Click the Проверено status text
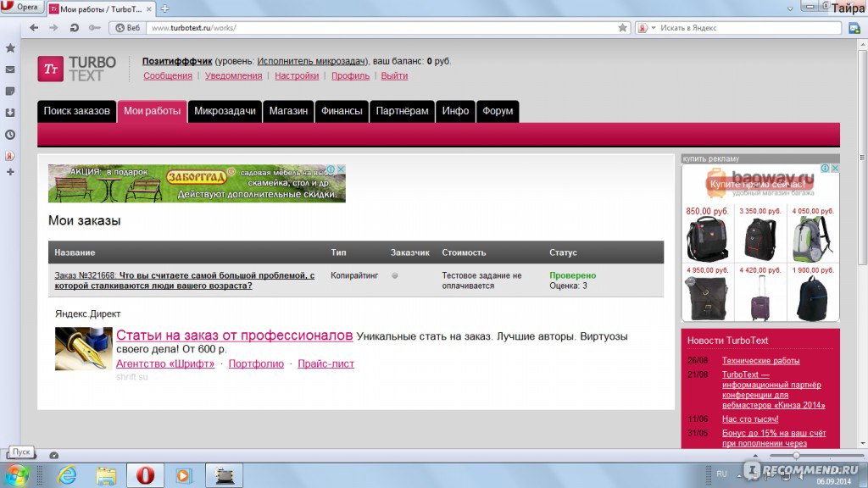The width and height of the screenshot is (868, 488). point(572,275)
